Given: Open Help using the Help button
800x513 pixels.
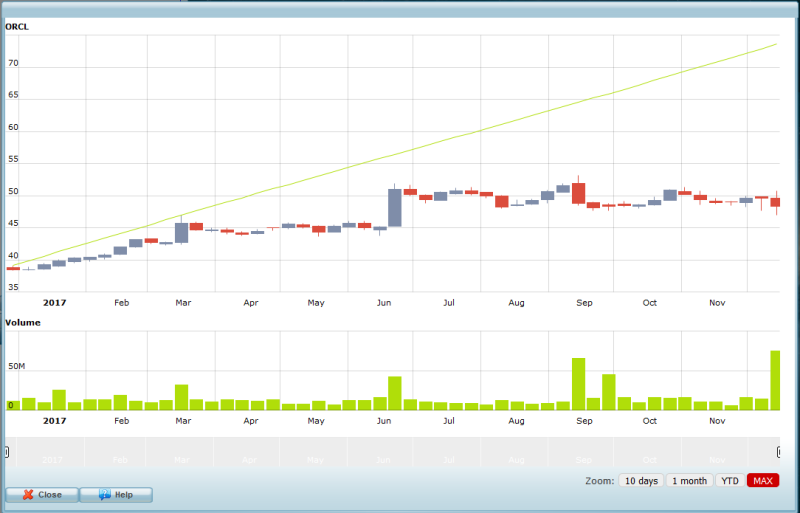Looking at the screenshot, I should click(116, 495).
